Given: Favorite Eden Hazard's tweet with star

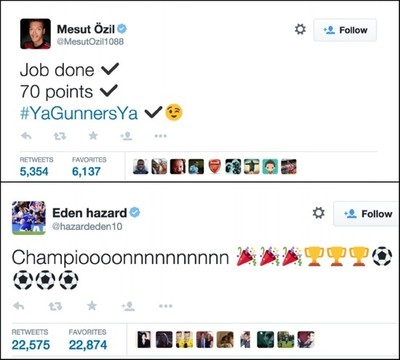Looking at the screenshot, I should [92, 306].
